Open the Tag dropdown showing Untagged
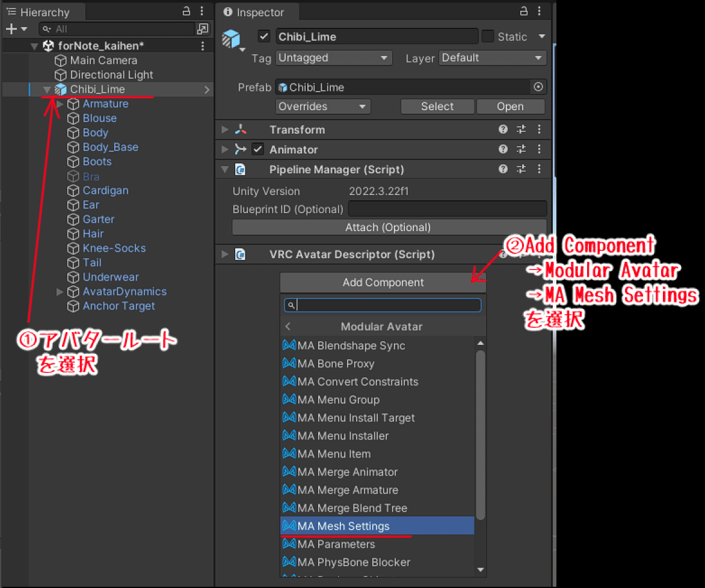Viewport: 705px width, 588px height. [334, 58]
